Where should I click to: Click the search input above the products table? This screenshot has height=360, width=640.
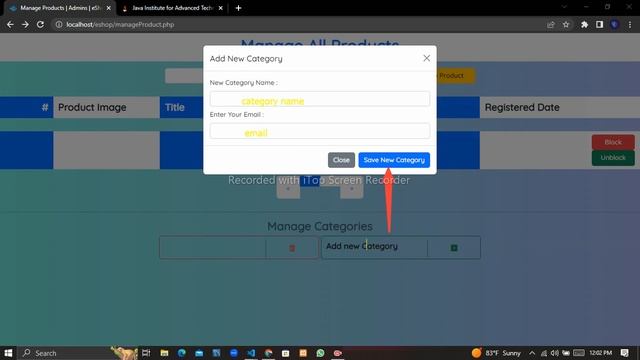[x=184, y=76]
